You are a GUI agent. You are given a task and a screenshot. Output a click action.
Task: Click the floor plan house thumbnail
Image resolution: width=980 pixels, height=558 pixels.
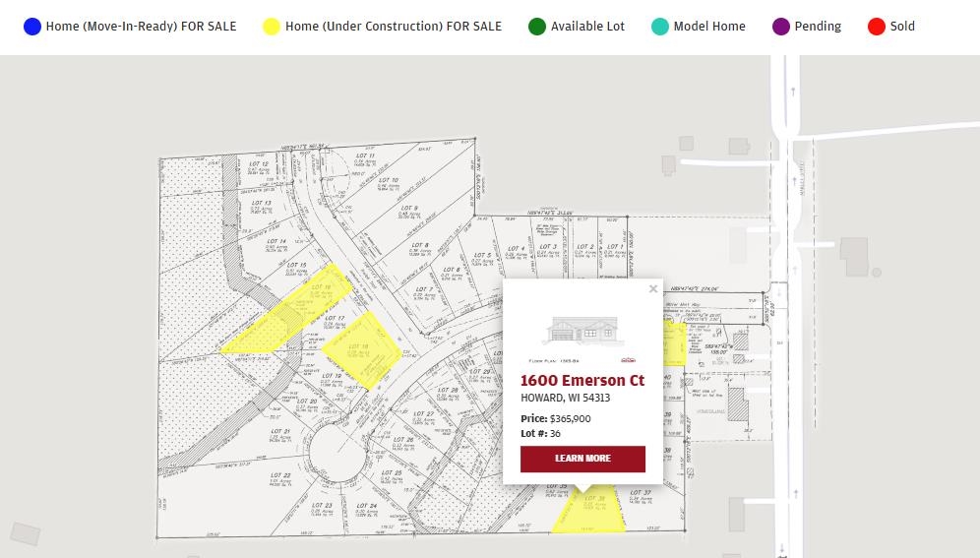pyautogui.click(x=583, y=331)
